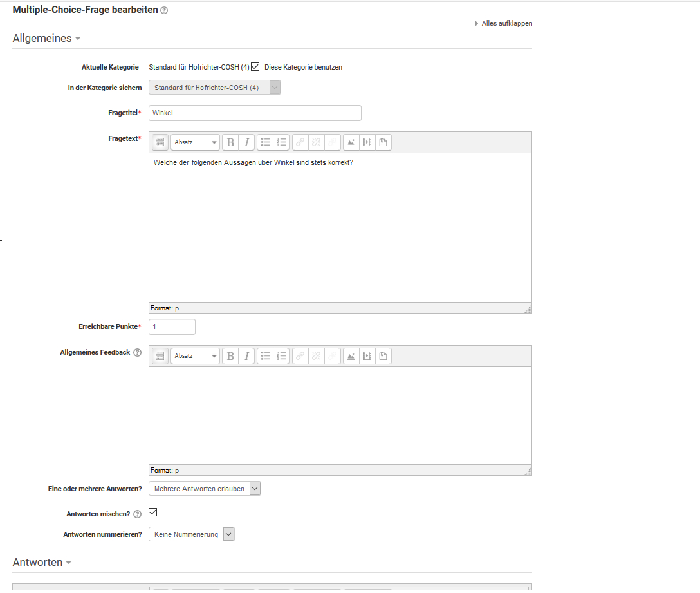Image resolution: width=700 pixels, height=593 pixels.
Task: Open the 'In der Kategorie sichern' dropdown
Action: [215, 88]
